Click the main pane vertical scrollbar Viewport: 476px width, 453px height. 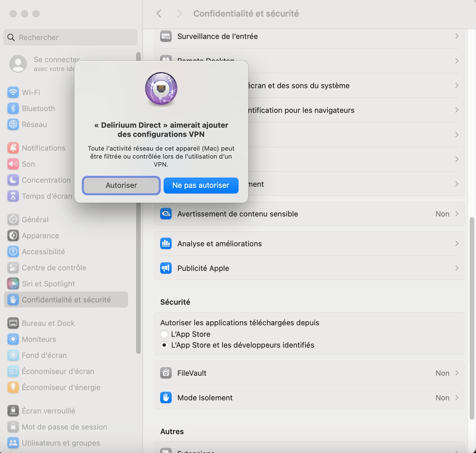tap(472, 318)
